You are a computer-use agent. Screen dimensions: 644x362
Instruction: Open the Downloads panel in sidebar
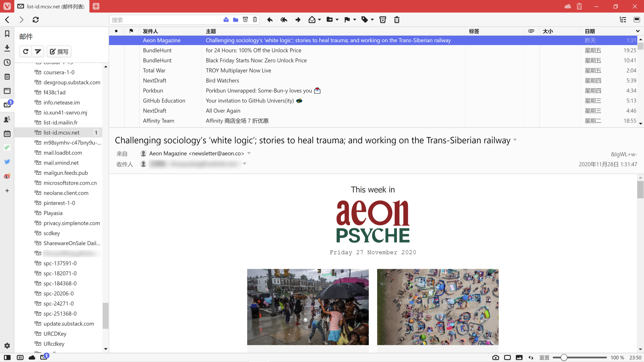tap(7, 48)
